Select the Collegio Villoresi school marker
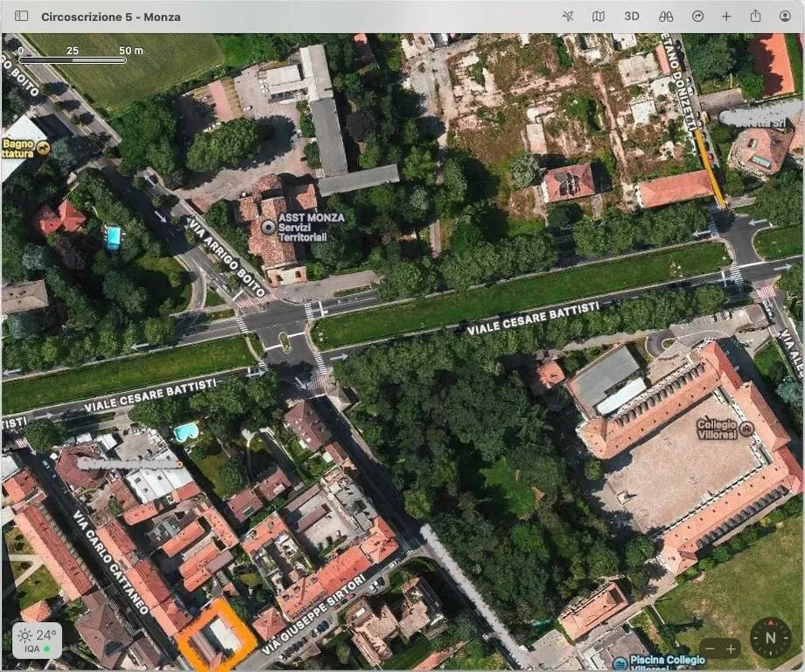Viewport: 805px width, 672px height. [747, 429]
